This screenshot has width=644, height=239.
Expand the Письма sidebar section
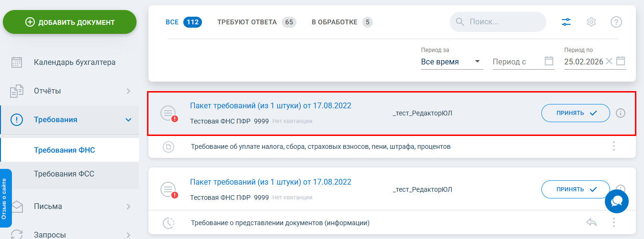(128, 207)
